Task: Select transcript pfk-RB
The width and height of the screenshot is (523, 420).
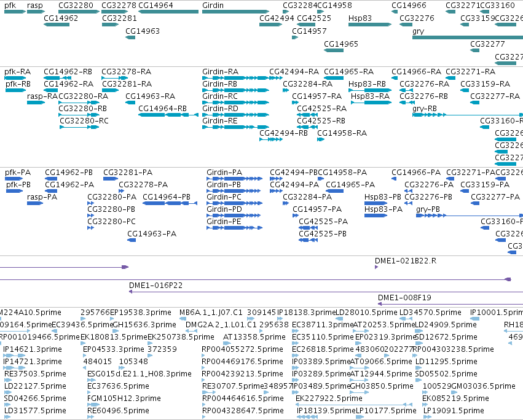Action: click(x=18, y=84)
